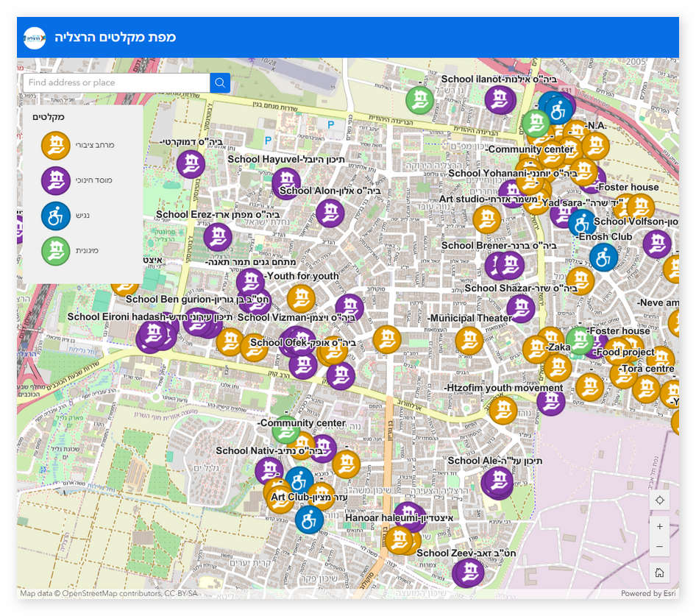Select the School Ale purple marker
The width and height of the screenshot is (696, 616).
tap(497, 482)
